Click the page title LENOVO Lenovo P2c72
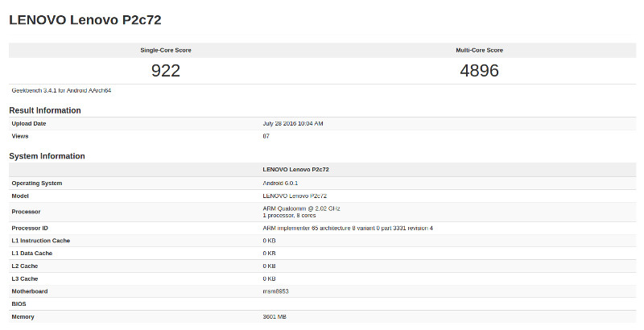Viewport: 644px width, 330px height. tap(85, 19)
